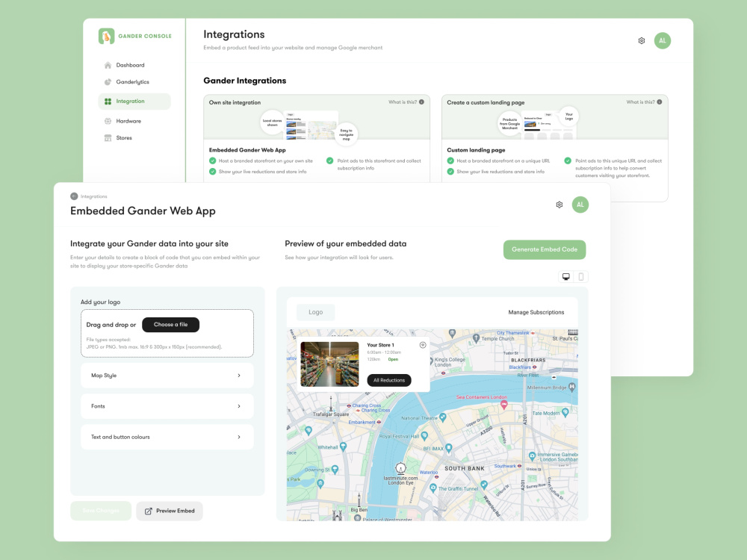This screenshot has width=747, height=560.
Task: Click BFI IMAX map marker
Action: pyautogui.click(x=449, y=448)
